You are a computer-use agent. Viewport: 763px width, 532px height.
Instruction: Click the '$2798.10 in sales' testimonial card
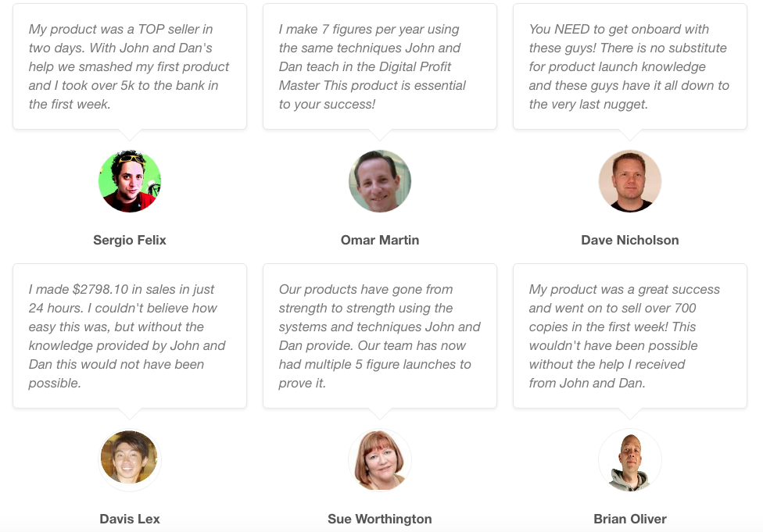coord(130,336)
